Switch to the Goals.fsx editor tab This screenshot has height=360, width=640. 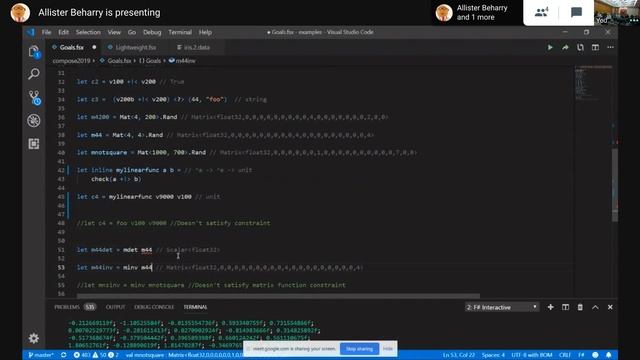click(x=74, y=47)
